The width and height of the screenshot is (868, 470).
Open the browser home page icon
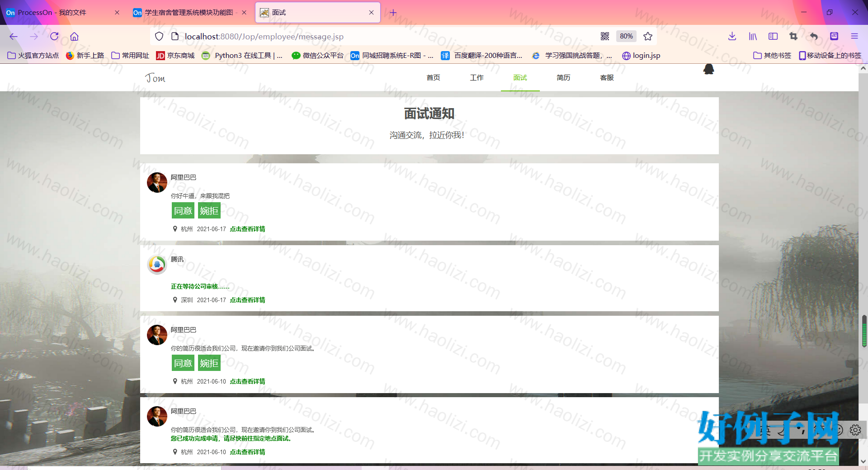[x=75, y=37]
